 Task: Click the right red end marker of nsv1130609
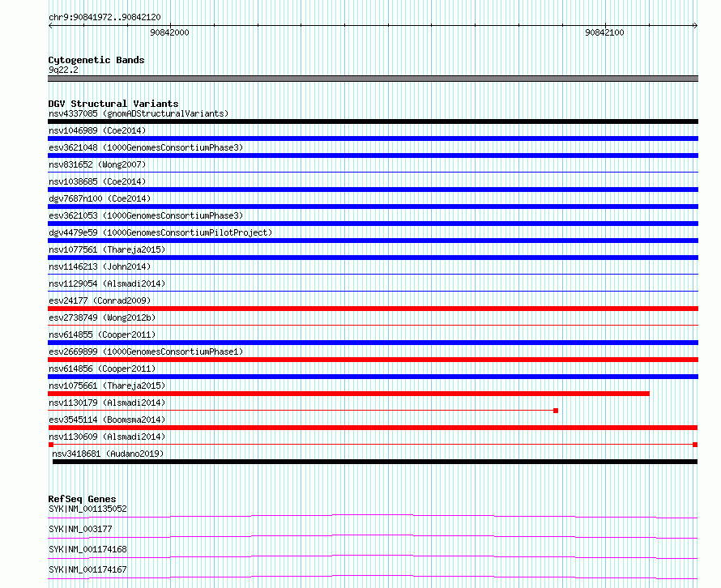695,445
